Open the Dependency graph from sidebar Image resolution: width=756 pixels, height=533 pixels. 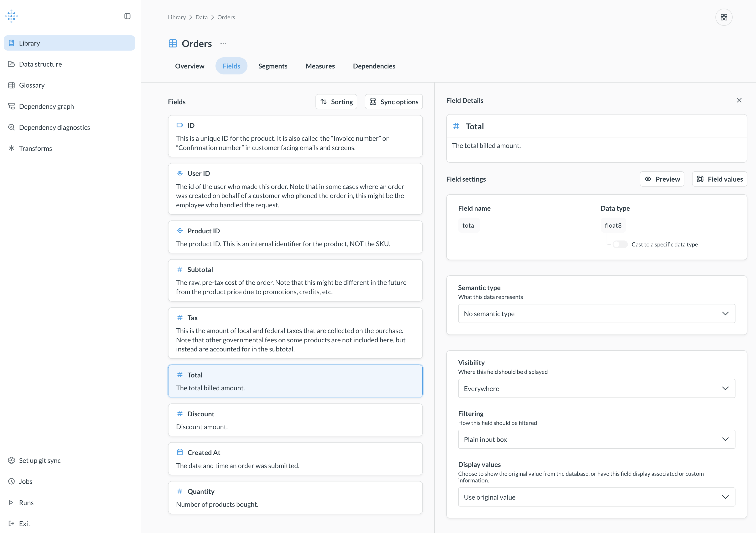[x=47, y=106]
